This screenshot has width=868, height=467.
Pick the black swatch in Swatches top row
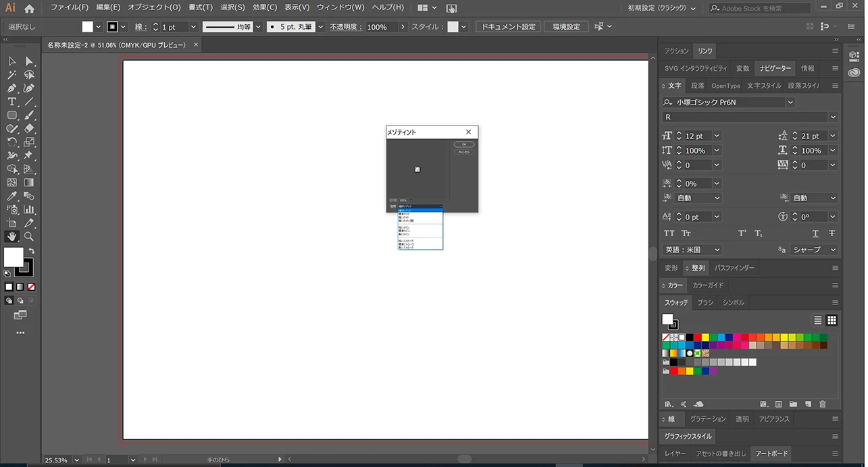pos(690,337)
